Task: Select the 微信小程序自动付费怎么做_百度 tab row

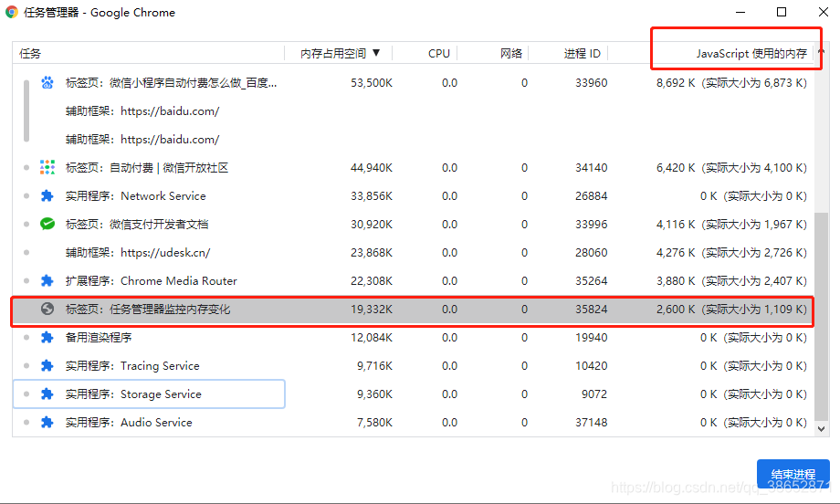Action: coord(413,82)
